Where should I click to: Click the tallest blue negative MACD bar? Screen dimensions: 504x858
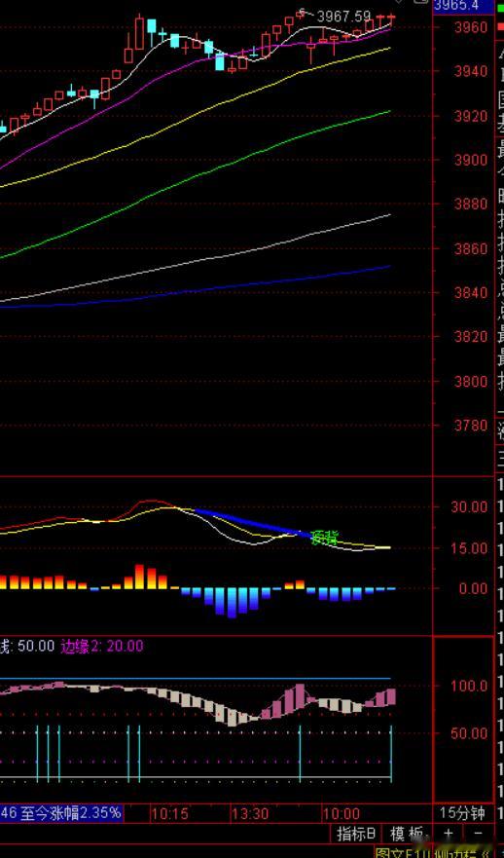click(x=232, y=603)
